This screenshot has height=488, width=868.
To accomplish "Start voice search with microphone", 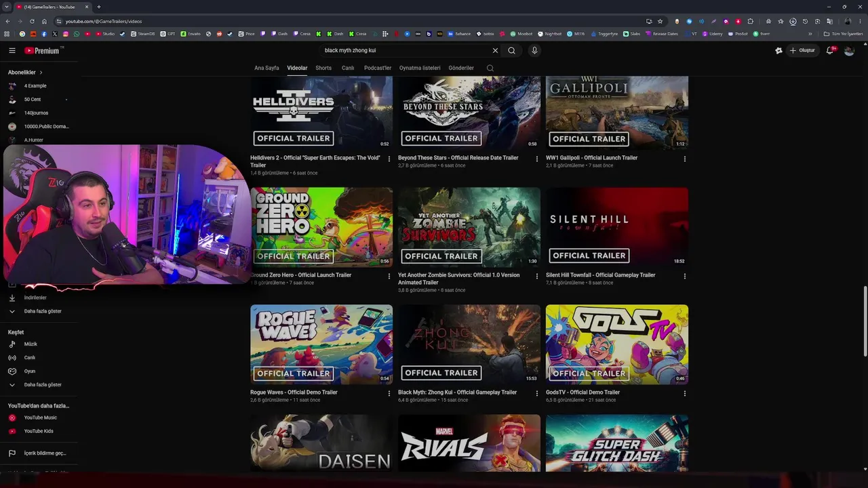I will [x=534, y=50].
